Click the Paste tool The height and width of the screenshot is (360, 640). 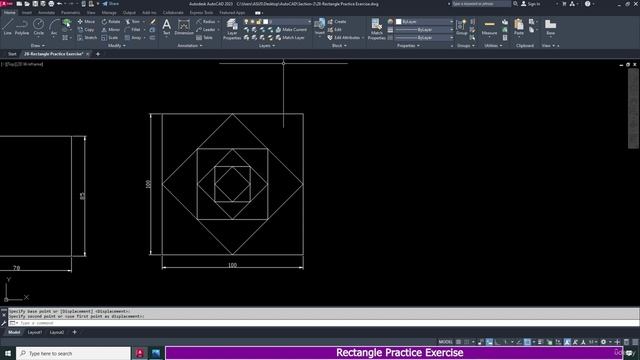(519, 27)
